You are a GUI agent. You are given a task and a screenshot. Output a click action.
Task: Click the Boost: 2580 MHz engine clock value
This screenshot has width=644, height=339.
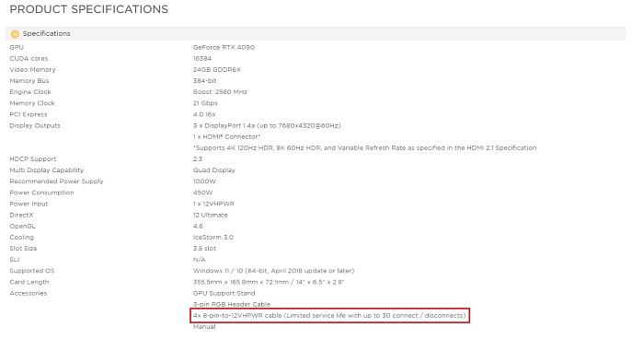220,92
